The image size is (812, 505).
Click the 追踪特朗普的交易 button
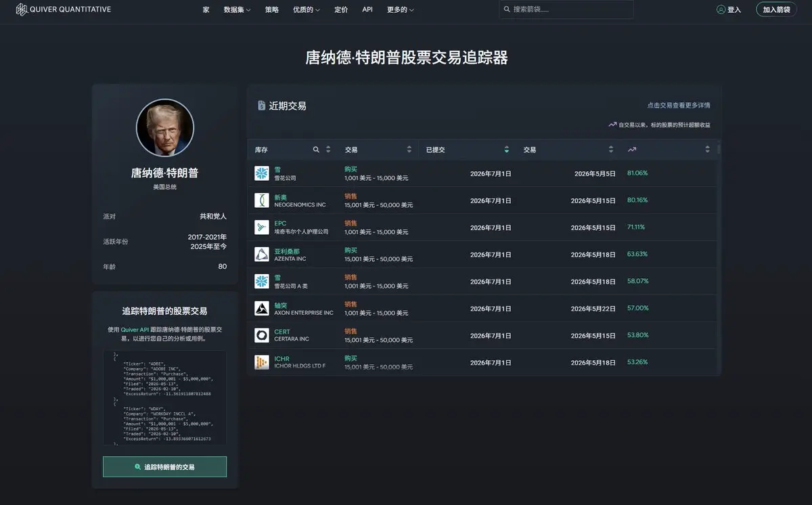(x=164, y=467)
